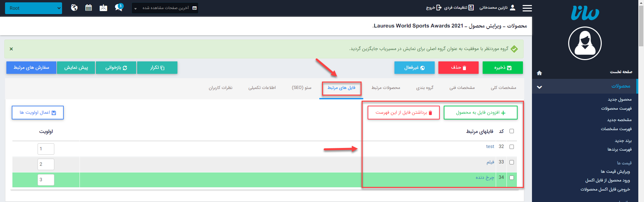Click the پیش نمایش preview button
This screenshot has width=644, height=202.
pyautogui.click(x=76, y=67)
